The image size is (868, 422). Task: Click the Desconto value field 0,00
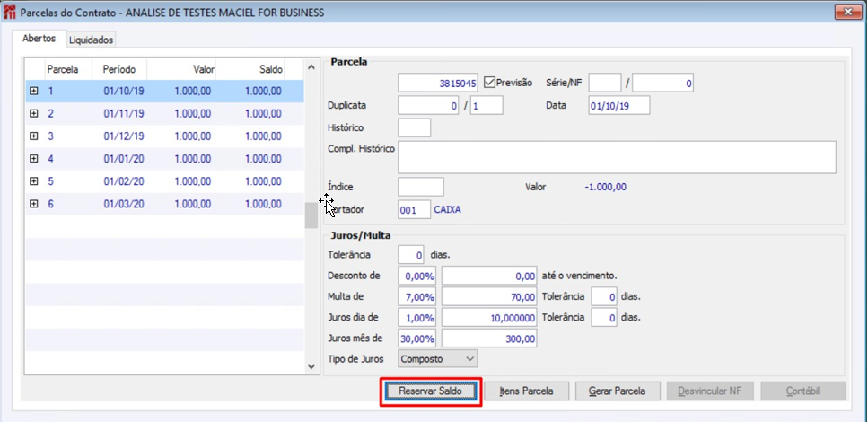489,276
